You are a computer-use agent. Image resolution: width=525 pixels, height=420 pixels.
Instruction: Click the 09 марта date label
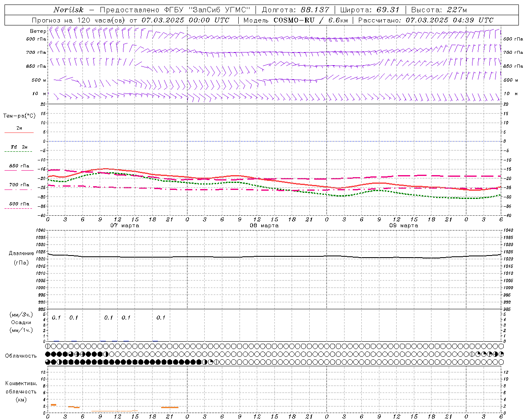tap(404, 226)
